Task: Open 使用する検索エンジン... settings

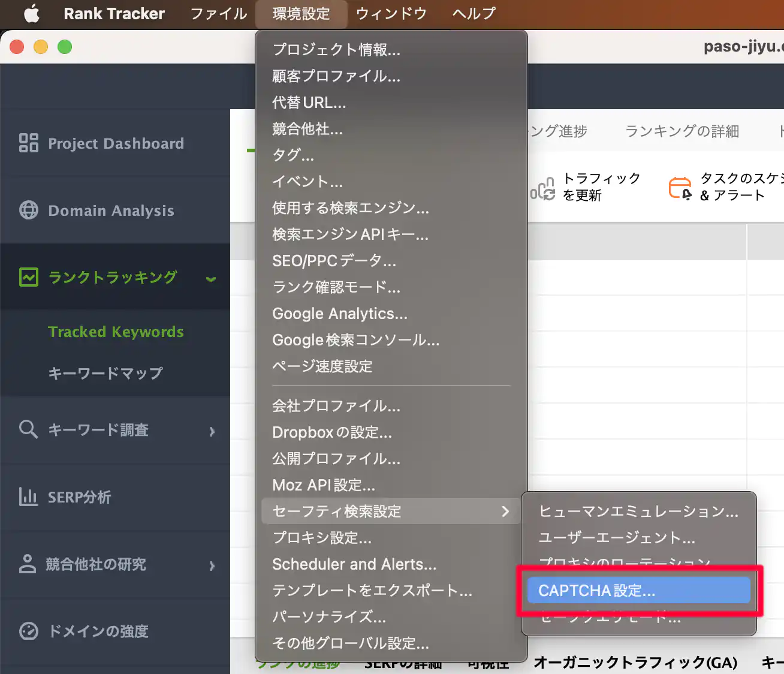Action: pos(391,207)
